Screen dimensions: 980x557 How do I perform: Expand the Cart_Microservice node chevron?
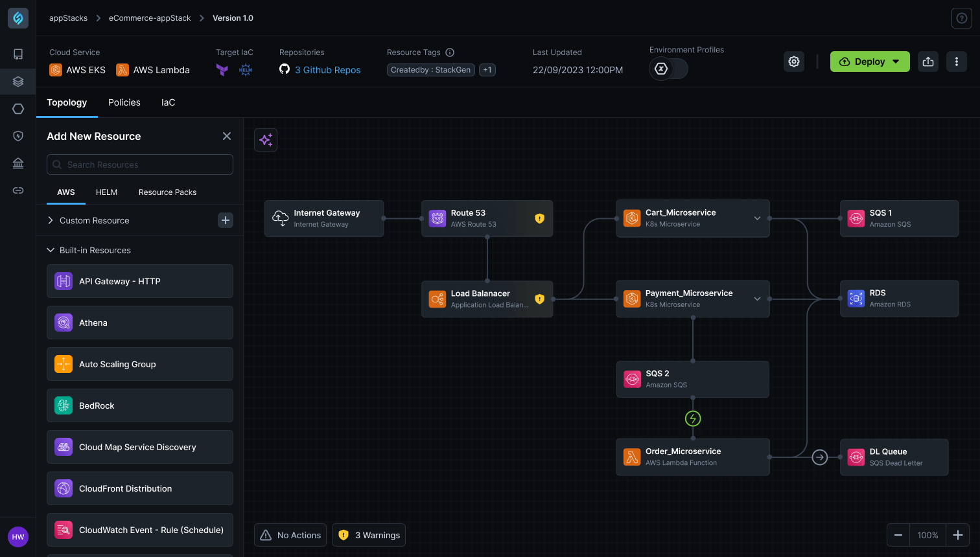pos(757,218)
